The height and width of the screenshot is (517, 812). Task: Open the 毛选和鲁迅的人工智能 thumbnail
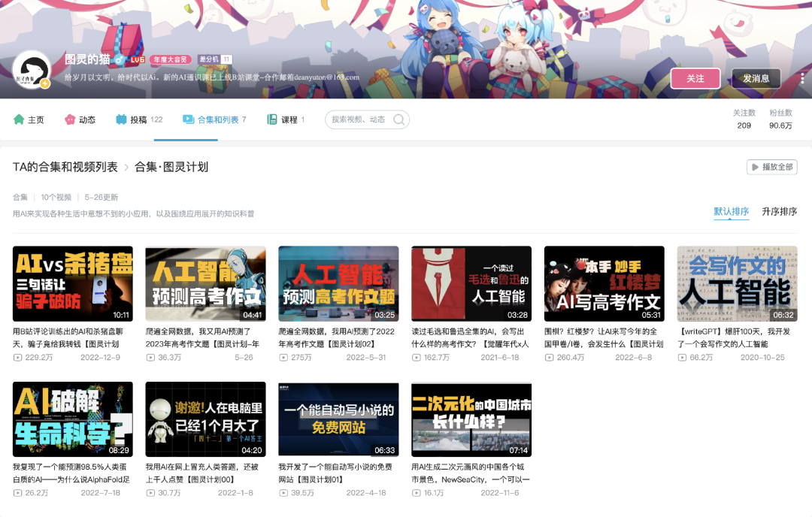(471, 283)
